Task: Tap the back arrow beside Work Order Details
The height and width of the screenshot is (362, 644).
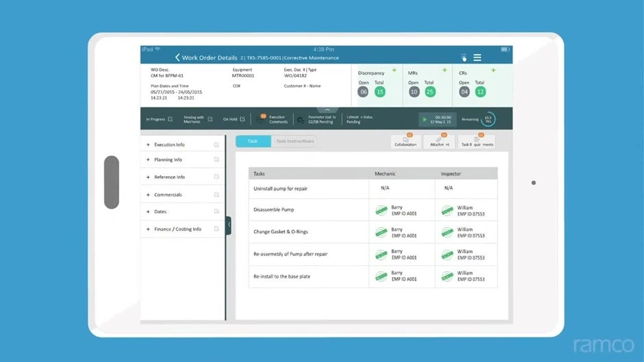Action: point(177,58)
